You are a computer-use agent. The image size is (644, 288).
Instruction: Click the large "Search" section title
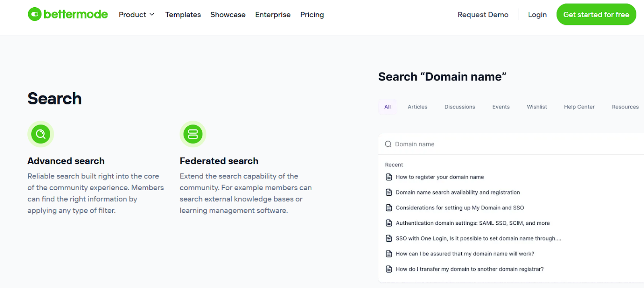click(x=54, y=99)
